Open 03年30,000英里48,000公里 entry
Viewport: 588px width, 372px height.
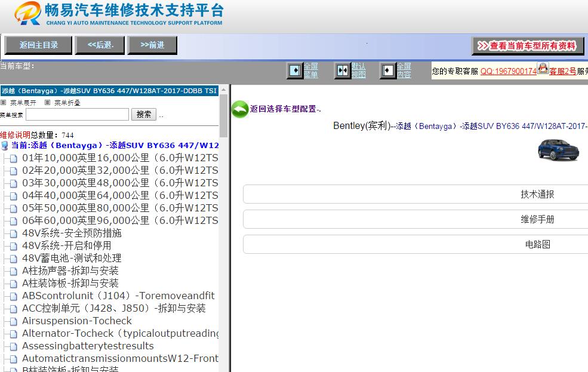pyautogui.click(x=120, y=183)
